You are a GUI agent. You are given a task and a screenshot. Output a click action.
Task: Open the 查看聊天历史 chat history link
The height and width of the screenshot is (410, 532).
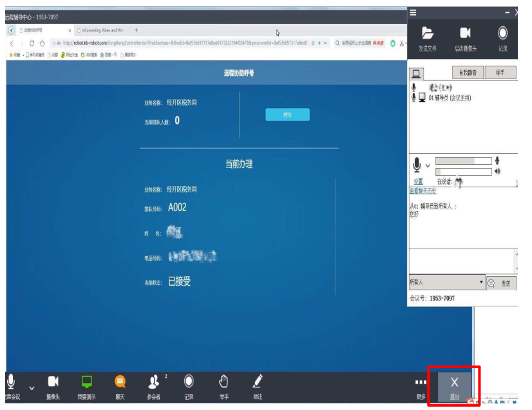tap(423, 191)
